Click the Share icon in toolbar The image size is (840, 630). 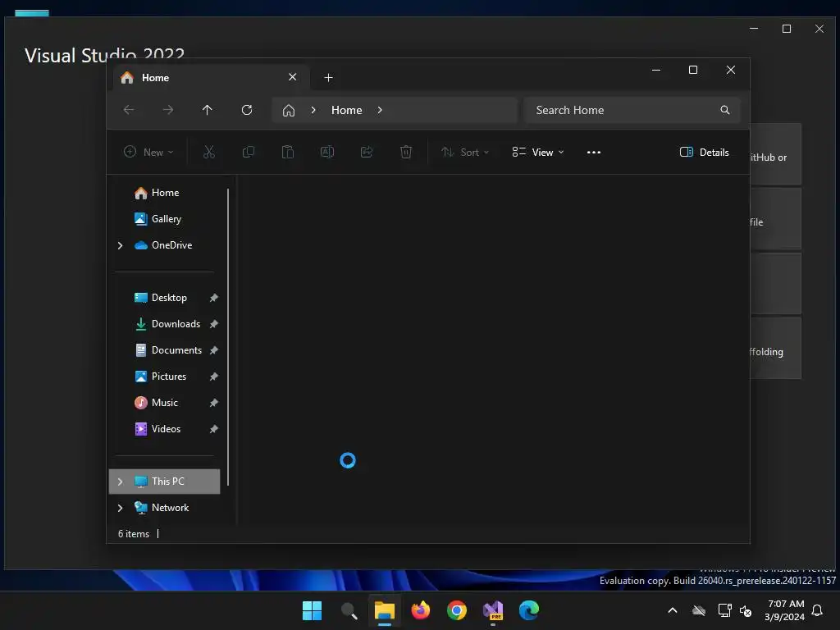pos(367,152)
